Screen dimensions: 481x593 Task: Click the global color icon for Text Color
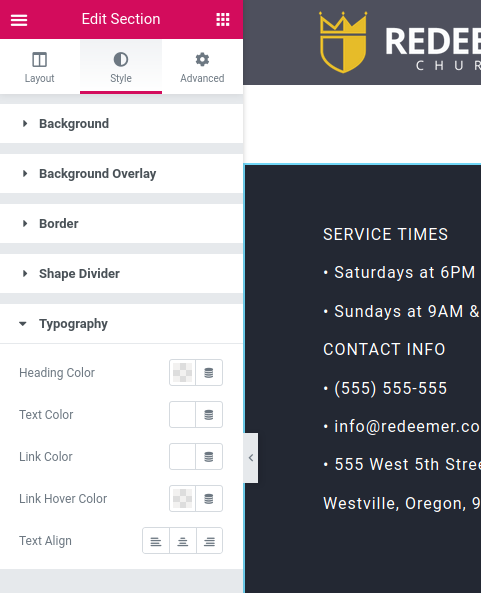pos(209,415)
